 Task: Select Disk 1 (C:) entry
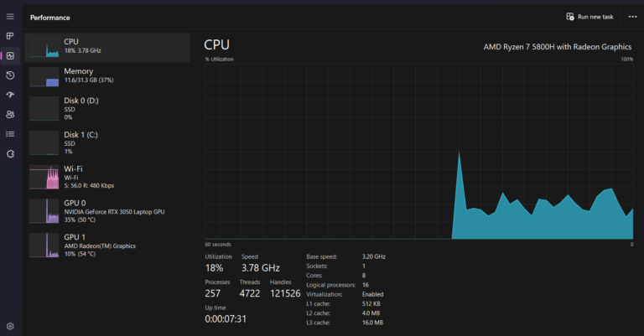click(107, 142)
